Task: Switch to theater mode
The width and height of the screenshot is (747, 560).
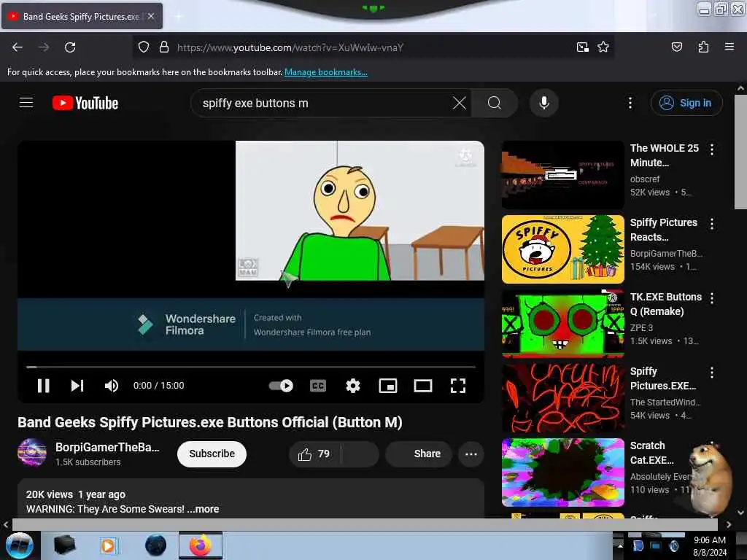Action: coord(422,386)
